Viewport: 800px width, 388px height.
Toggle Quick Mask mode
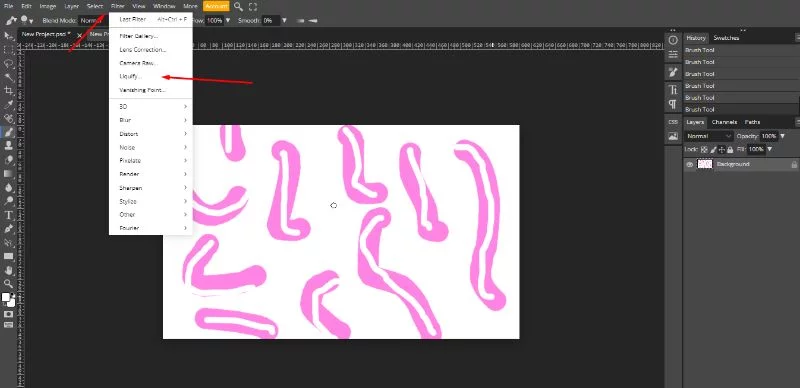coord(9,314)
